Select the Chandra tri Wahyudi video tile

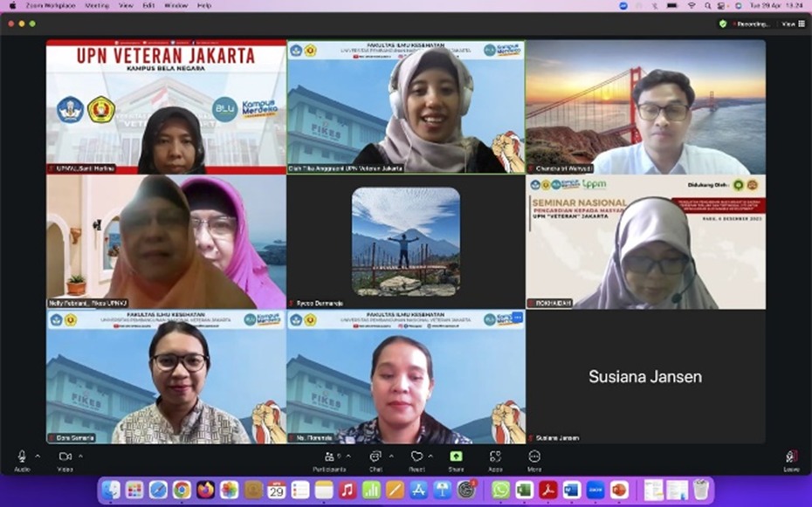[x=645, y=106]
